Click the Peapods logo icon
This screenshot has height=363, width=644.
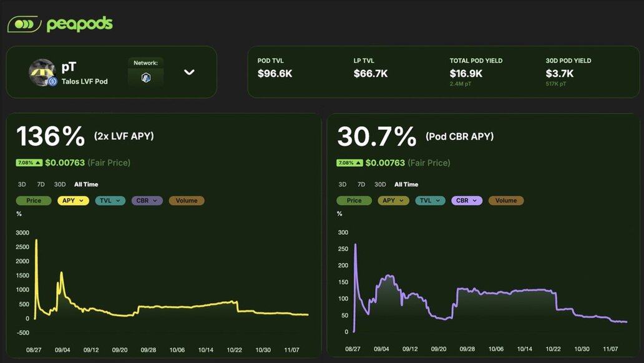click(x=24, y=24)
